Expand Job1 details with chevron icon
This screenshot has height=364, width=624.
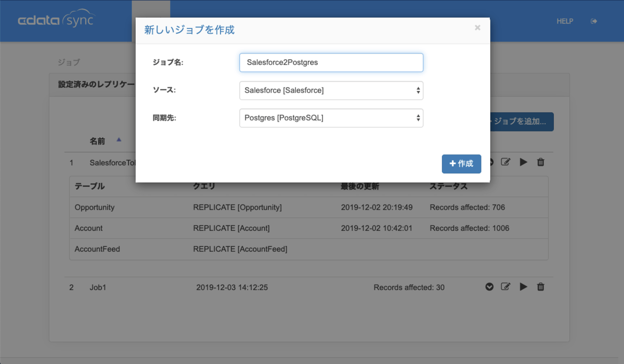tap(489, 287)
